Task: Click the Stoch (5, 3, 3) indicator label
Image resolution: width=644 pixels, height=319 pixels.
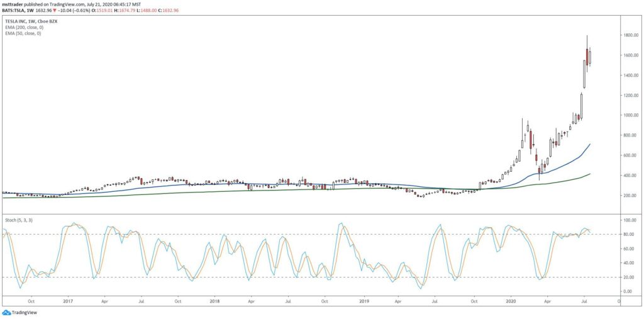Action: click(x=19, y=220)
